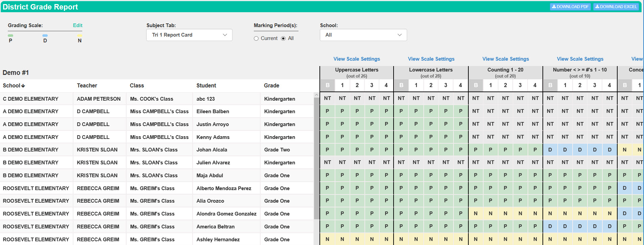Click student name abc 123
This screenshot has height=245, width=644.
pos(205,99)
